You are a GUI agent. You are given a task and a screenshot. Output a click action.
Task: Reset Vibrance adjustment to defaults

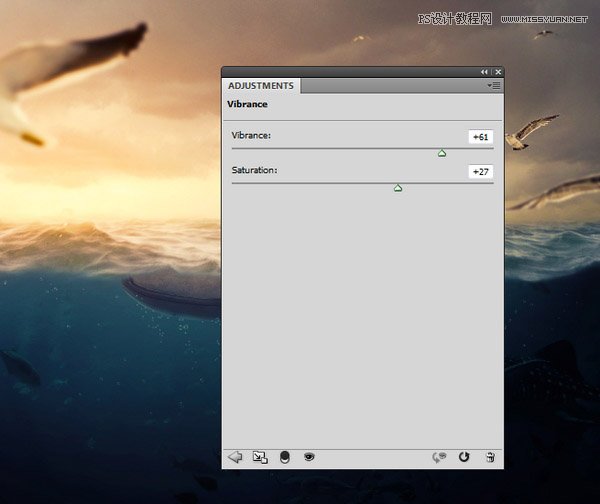click(464, 457)
